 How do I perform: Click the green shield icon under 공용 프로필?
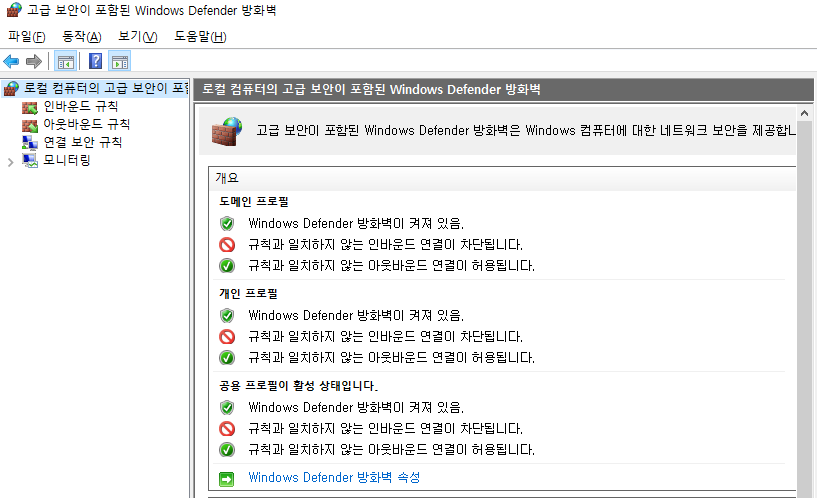click(x=227, y=407)
